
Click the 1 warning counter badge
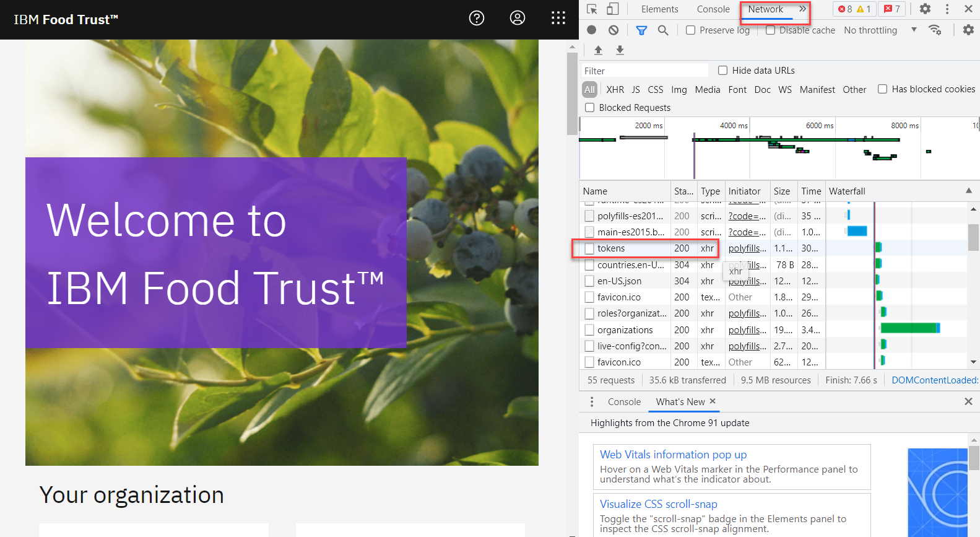pyautogui.click(x=864, y=9)
